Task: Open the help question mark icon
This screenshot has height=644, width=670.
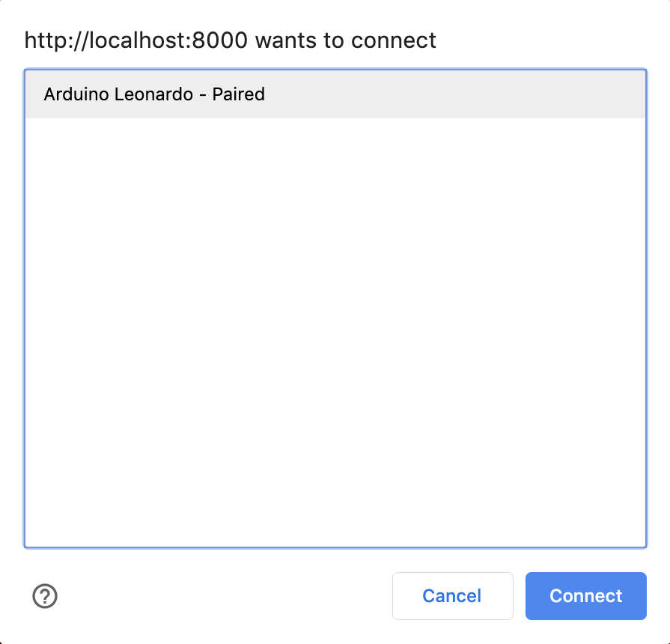Action: [45, 596]
